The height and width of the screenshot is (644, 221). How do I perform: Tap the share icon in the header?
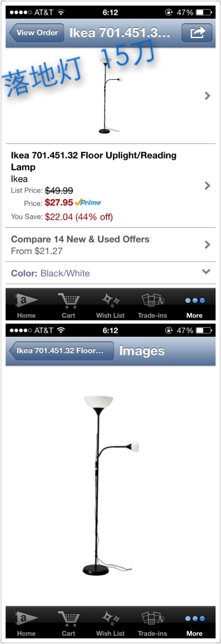(x=197, y=33)
